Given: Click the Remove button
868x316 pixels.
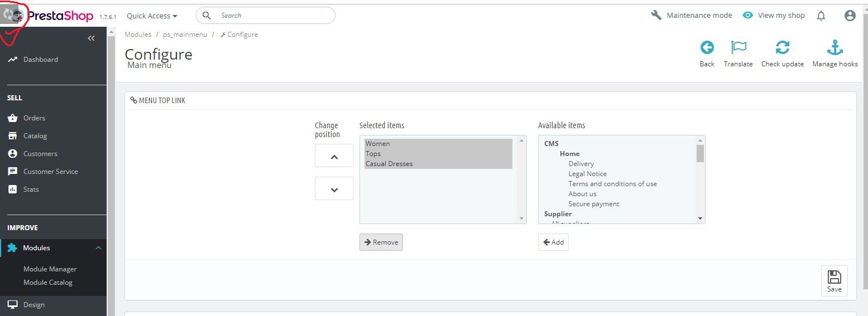Looking at the screenshot, I should point(381,242).
